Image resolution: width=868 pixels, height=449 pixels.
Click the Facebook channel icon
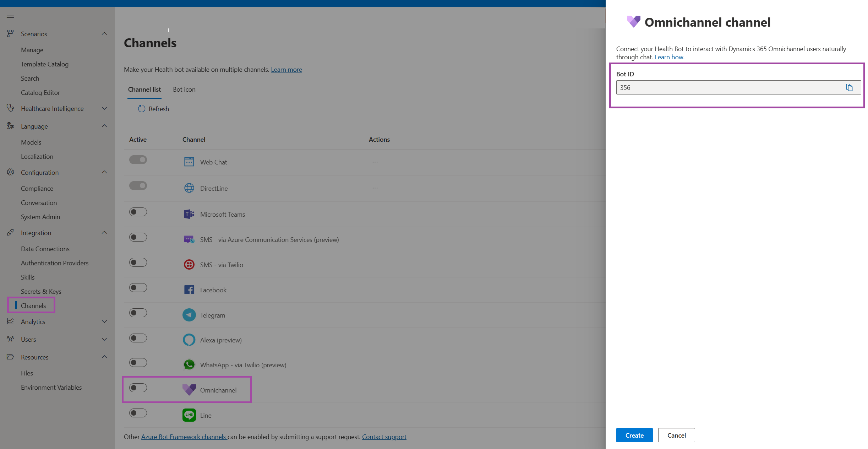188,289
